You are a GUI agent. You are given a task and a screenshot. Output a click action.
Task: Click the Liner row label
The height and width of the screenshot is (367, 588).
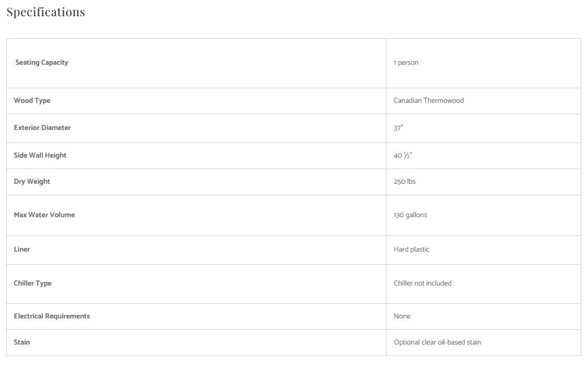pyautogui.click(x=22, y=250)
